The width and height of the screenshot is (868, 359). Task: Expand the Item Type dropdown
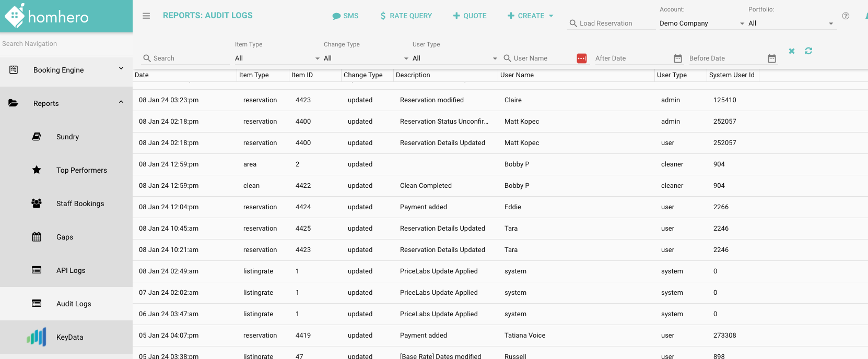pos(277,58)
